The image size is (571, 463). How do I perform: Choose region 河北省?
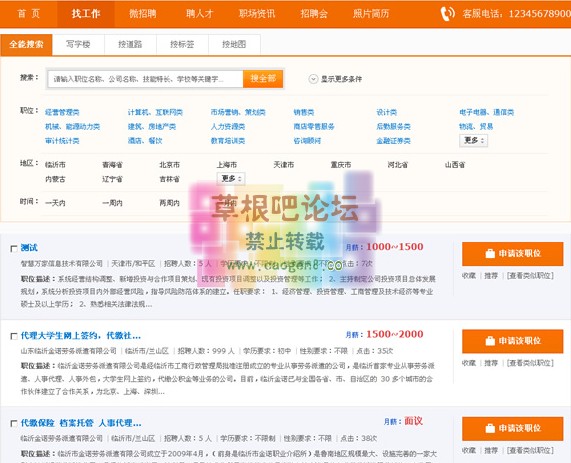point(398,165)
